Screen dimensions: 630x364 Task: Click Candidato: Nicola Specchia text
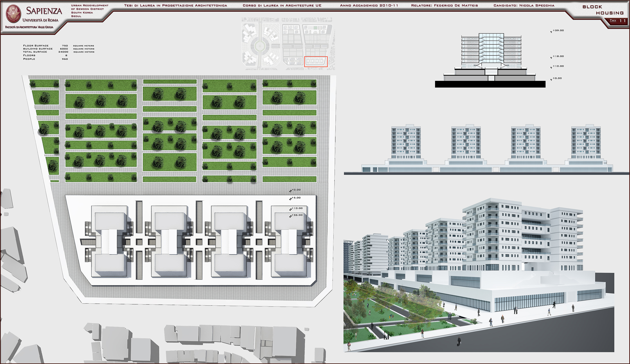pos(524,5)
